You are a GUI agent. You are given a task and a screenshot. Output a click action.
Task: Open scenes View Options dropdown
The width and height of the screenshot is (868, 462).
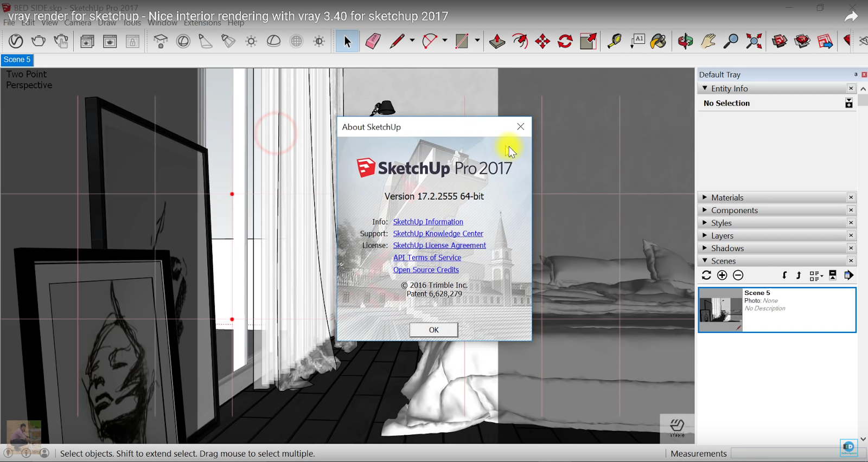click(816, 275)
